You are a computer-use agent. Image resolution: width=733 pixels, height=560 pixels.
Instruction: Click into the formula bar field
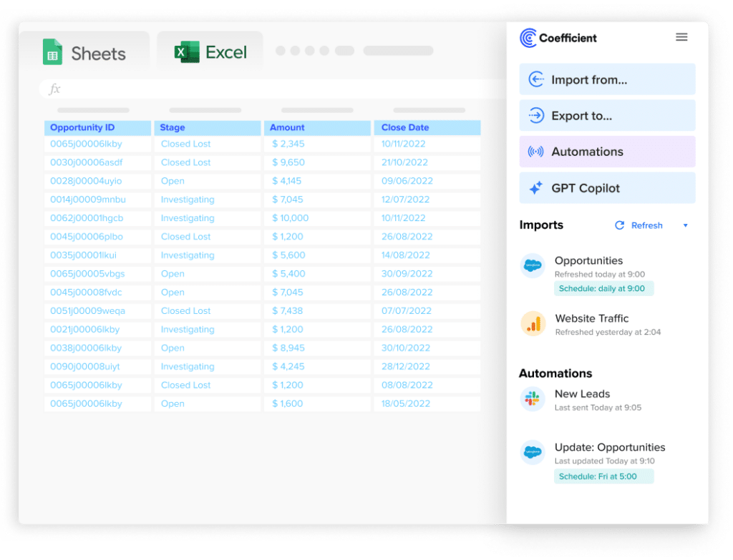[273, 88]
